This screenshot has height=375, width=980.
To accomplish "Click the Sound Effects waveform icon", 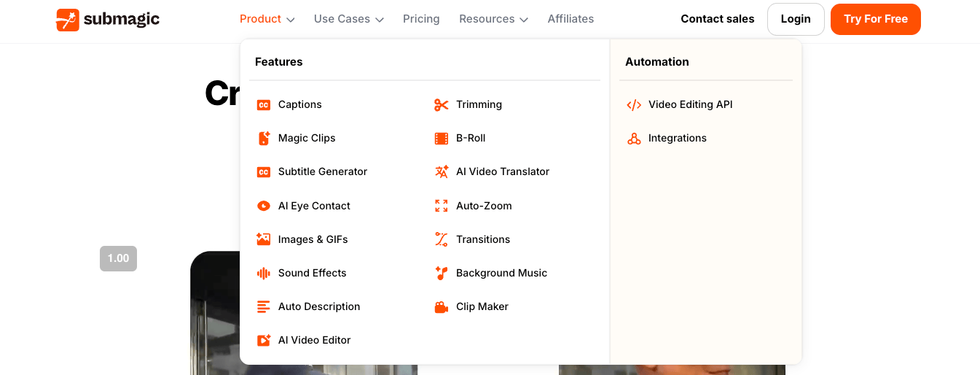I will pyautogui.click(x=264, y=274).
